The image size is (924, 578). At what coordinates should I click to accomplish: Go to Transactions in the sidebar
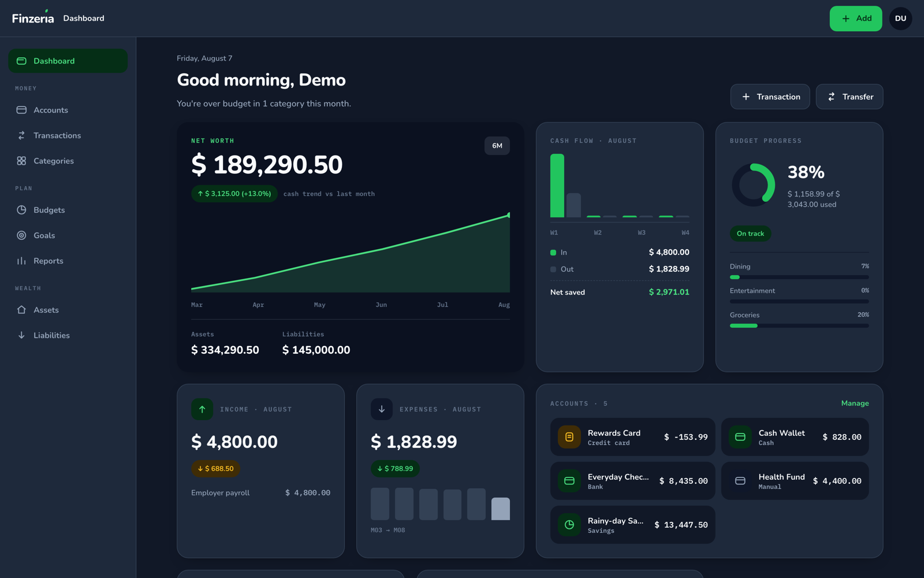(68, 135)
